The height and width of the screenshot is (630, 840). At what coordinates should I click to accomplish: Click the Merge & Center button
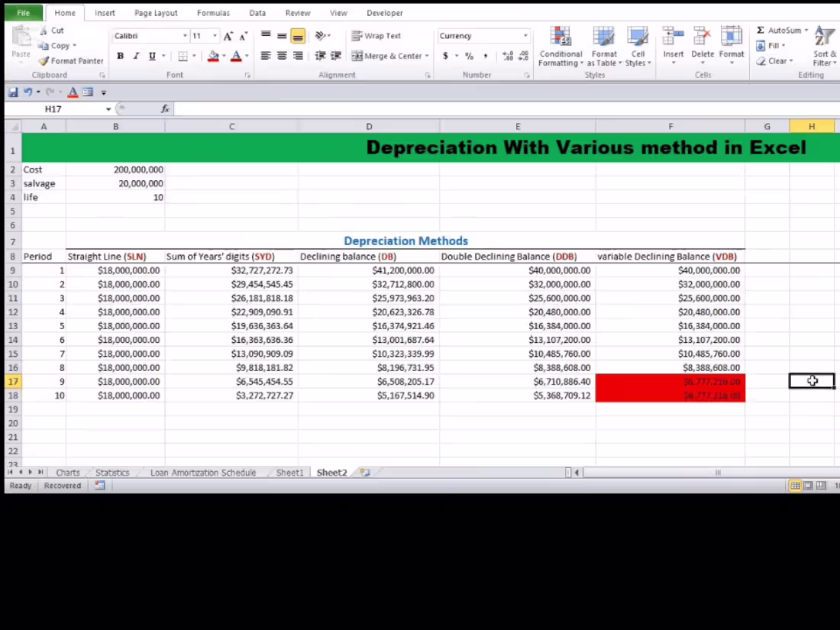390,56
